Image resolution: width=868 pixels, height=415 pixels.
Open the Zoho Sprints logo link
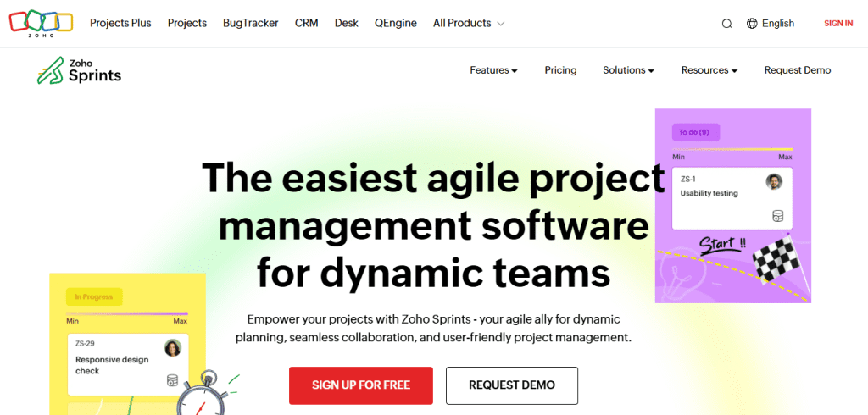[x=79, y=70]
